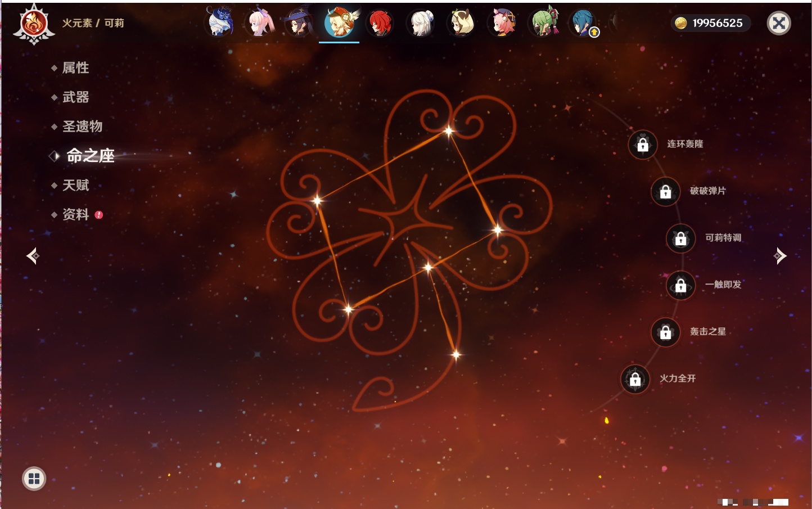This screenshot has width=812, height=509.
Task: Open the four-square grid menu button
Action: click(x=34, y=479)
